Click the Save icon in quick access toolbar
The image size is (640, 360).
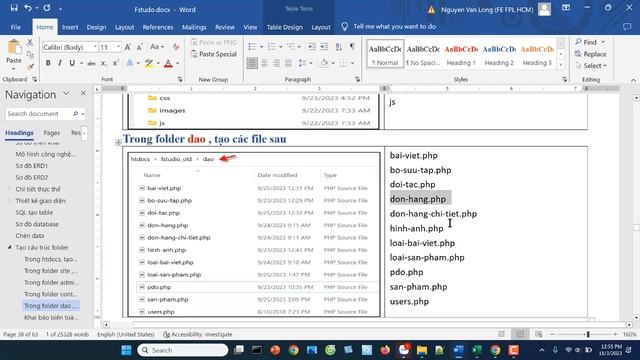point(14,8)
